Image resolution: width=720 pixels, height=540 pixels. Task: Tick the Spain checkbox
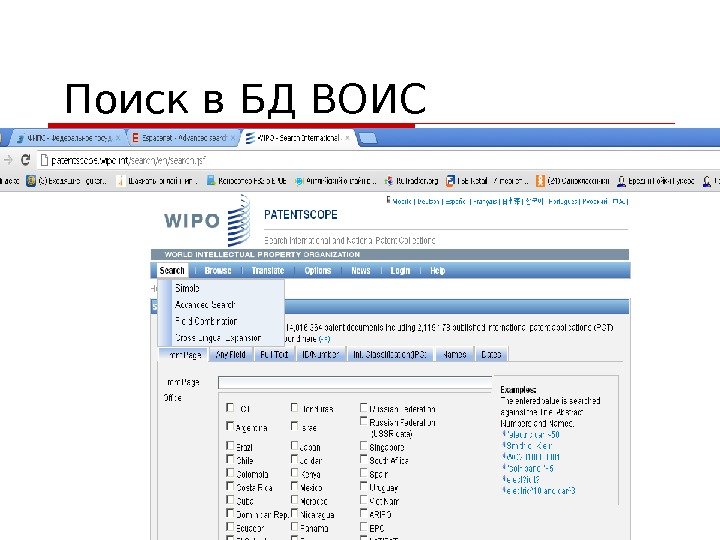pyautogui.click(x=364, y=472)
